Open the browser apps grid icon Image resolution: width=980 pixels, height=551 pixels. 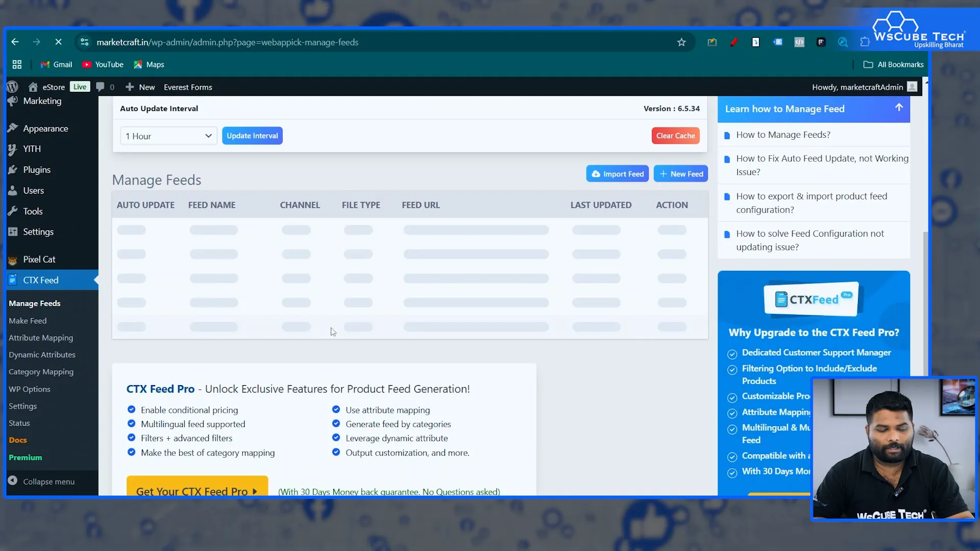point(17,64)
